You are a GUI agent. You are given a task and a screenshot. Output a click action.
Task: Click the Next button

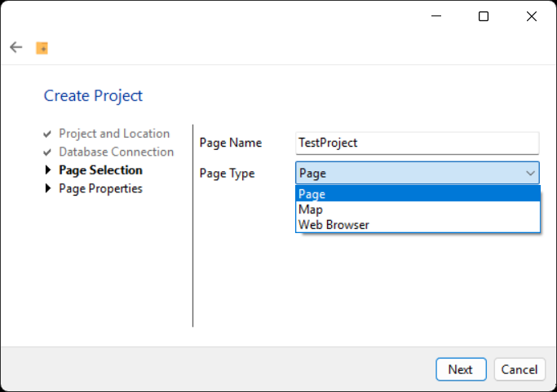461,369
